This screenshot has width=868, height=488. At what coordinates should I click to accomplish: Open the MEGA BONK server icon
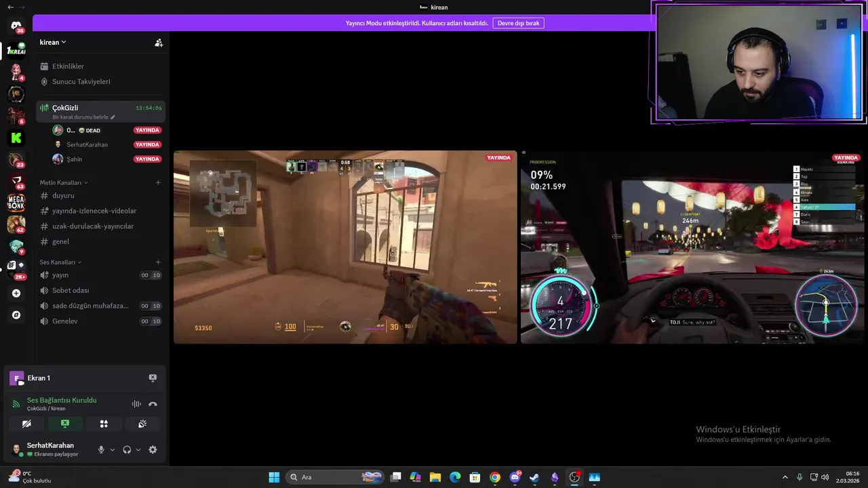[x=16, y=201]
